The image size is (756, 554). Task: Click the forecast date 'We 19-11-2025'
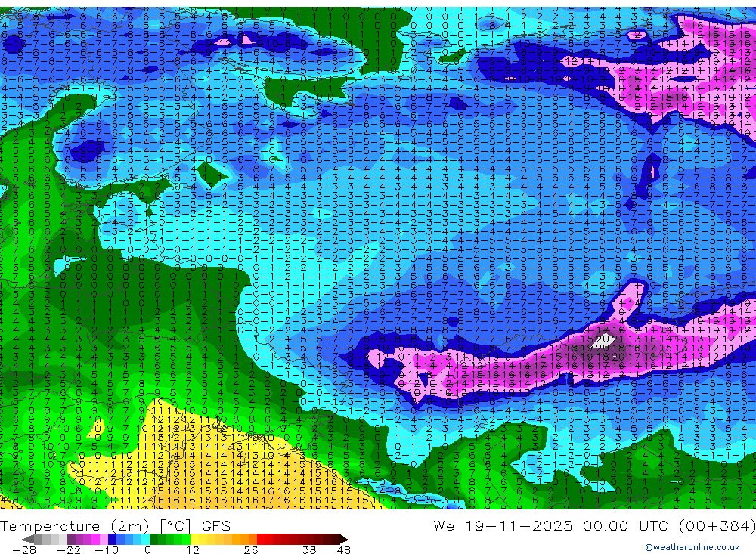(x=503, y=525)
